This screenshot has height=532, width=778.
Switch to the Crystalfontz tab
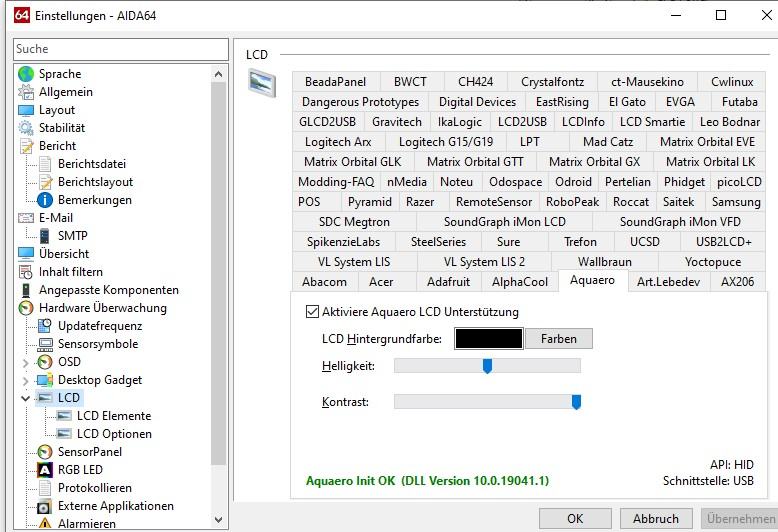pyautogui.click(x=552, y=81)
